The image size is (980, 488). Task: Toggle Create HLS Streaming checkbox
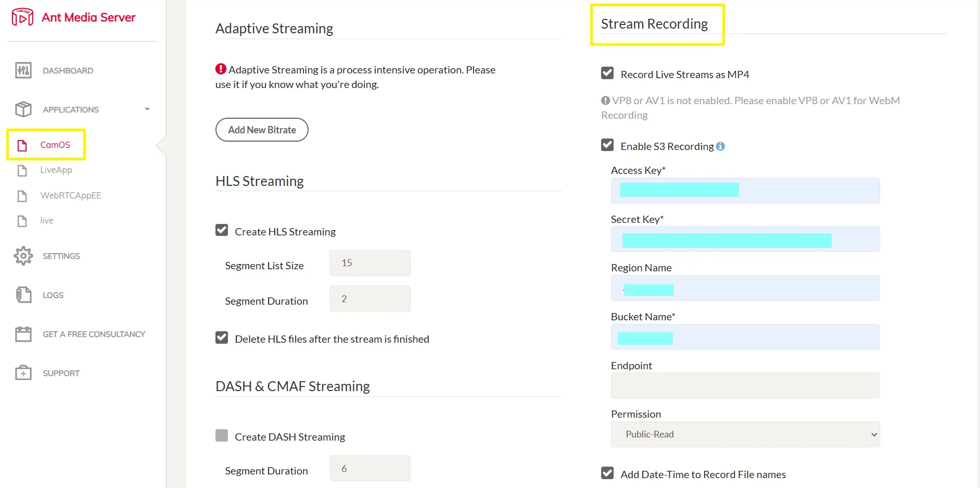coord(222,230)
